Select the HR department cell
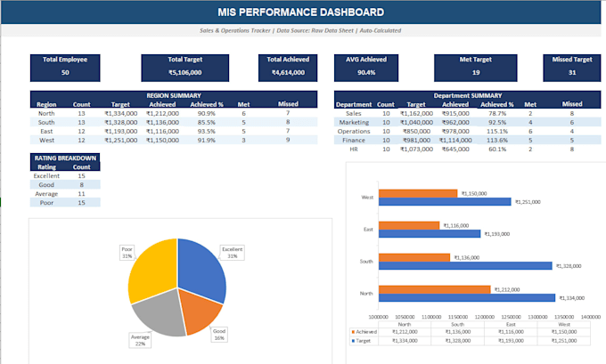606x364 pixels. pyautogui.click(x=354, y=149)
